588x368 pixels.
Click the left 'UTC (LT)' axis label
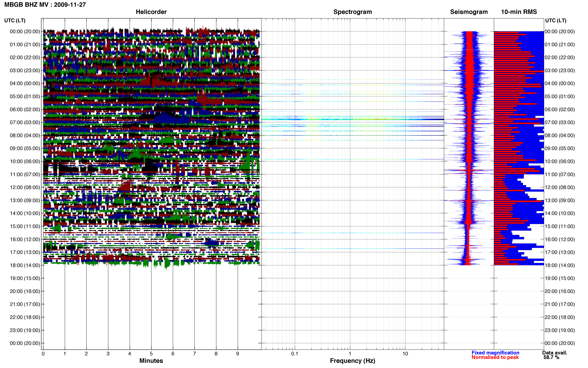point(15,20)
